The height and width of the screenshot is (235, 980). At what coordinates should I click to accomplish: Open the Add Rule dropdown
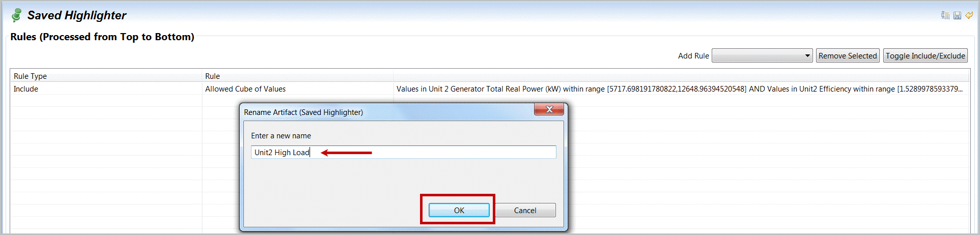pyautogui.click(x=762, y=56)
